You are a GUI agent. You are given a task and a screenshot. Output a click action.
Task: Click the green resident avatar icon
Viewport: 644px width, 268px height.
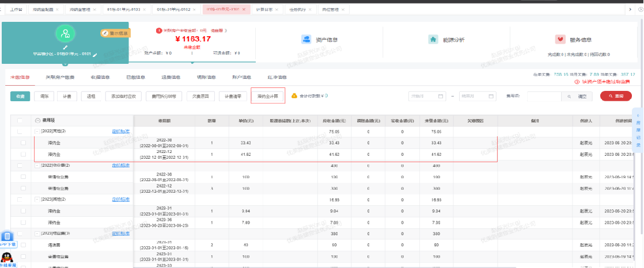click(x=66, y=33)
